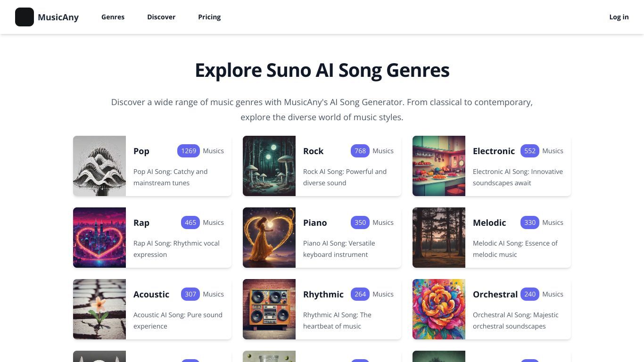Open the Rock genre mushroom thumbnail
The height and width of the screenshot is (362, 644).
tap(269, 166)
